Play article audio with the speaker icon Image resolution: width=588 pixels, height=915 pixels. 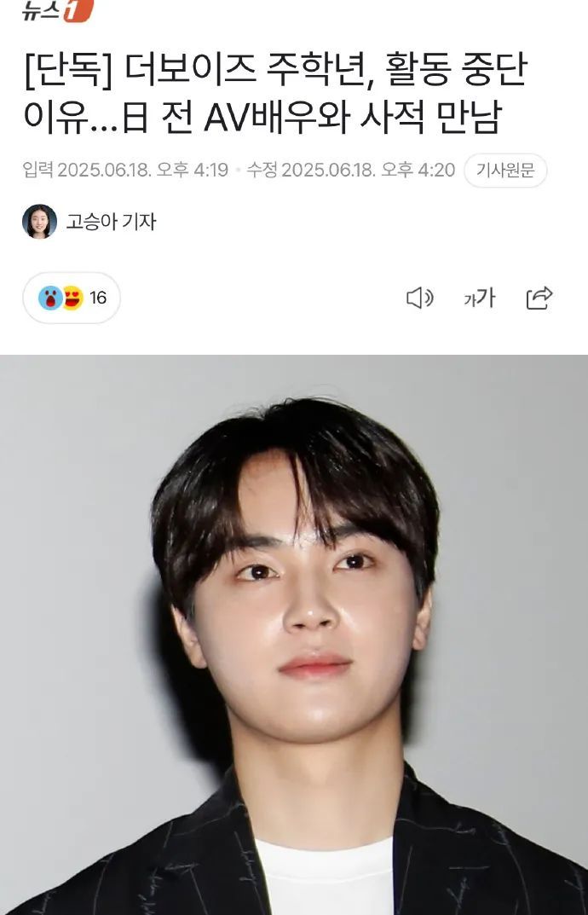420,298
